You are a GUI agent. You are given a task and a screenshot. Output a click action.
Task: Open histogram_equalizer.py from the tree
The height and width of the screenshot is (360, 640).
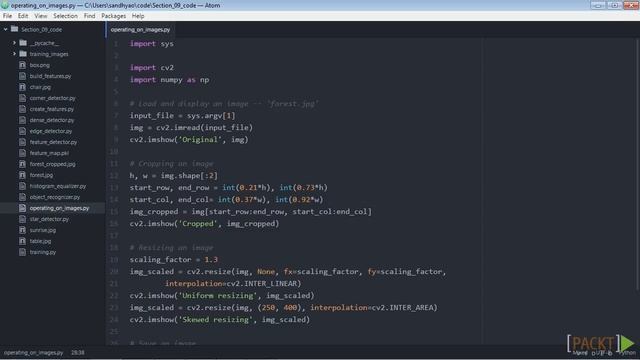pyautogui.click(x=58, y=187)
